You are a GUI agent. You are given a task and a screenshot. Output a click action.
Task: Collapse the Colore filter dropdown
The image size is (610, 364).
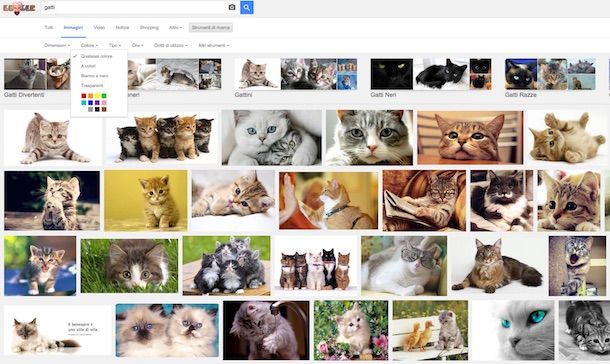coord(89,46)
